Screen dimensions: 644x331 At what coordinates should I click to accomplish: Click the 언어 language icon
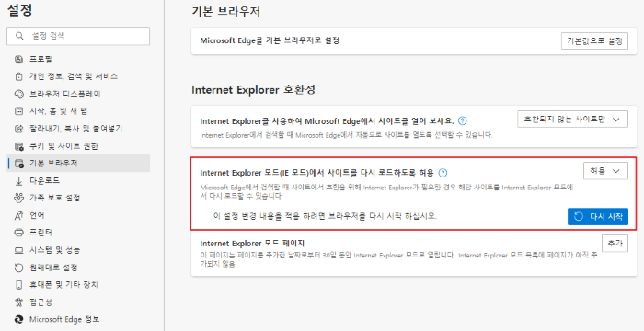click(19, 215)
